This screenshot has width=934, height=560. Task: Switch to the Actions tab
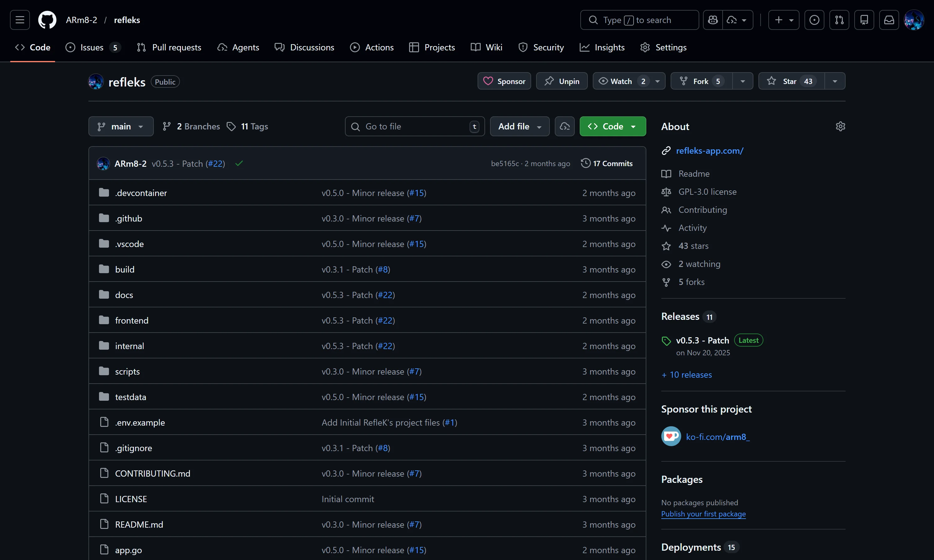[372, 47]
